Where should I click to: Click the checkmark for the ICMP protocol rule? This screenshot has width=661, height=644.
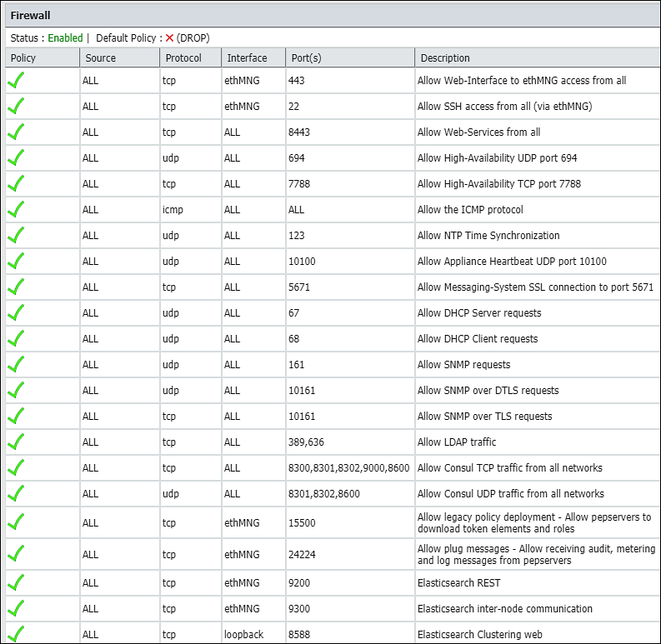coord(16,209)
